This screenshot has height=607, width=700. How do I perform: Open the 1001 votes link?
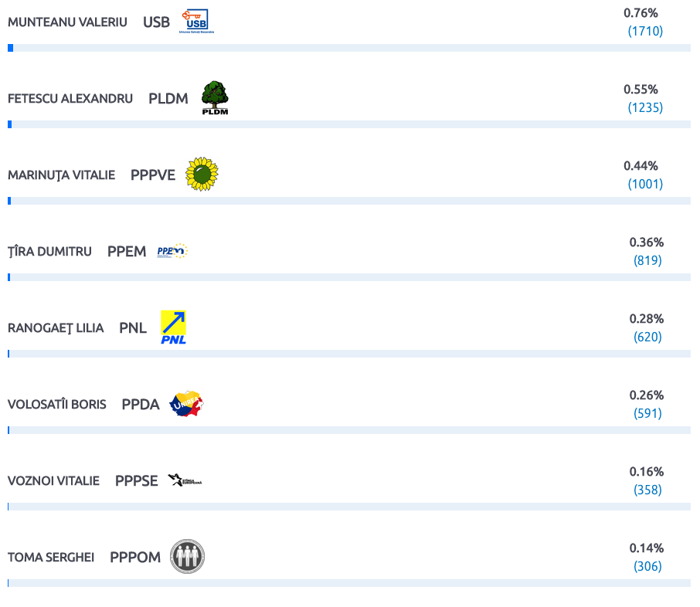(x=645, y=184)
